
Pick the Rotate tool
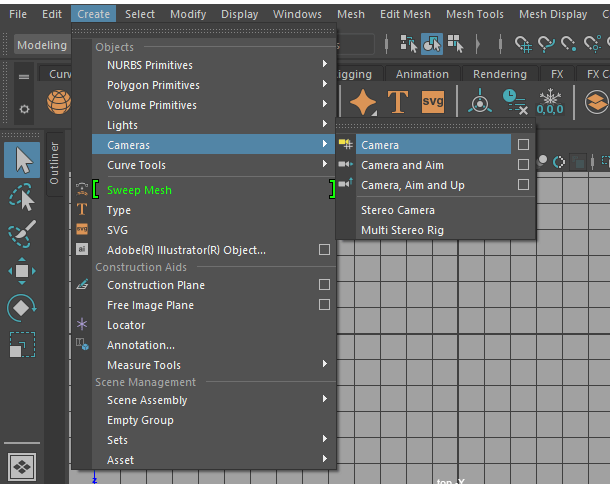click(22, 307)
